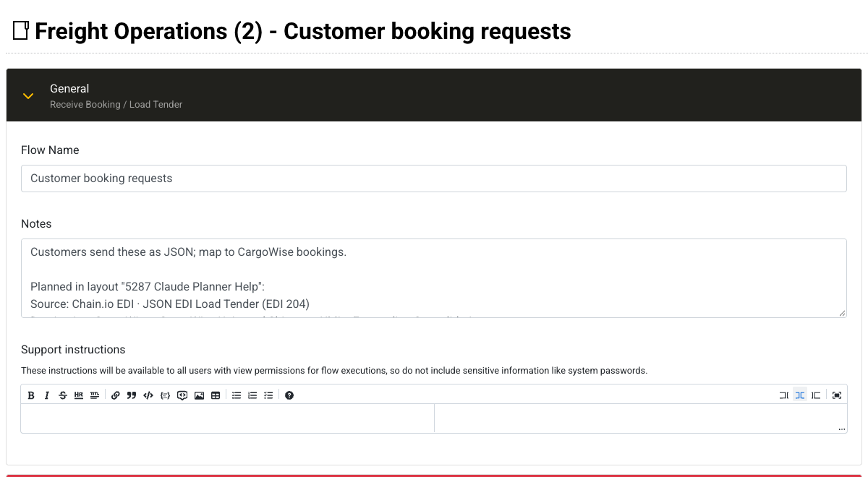
Task: Insert a hyperlink in the editor
Action: [x=116, y=395]
